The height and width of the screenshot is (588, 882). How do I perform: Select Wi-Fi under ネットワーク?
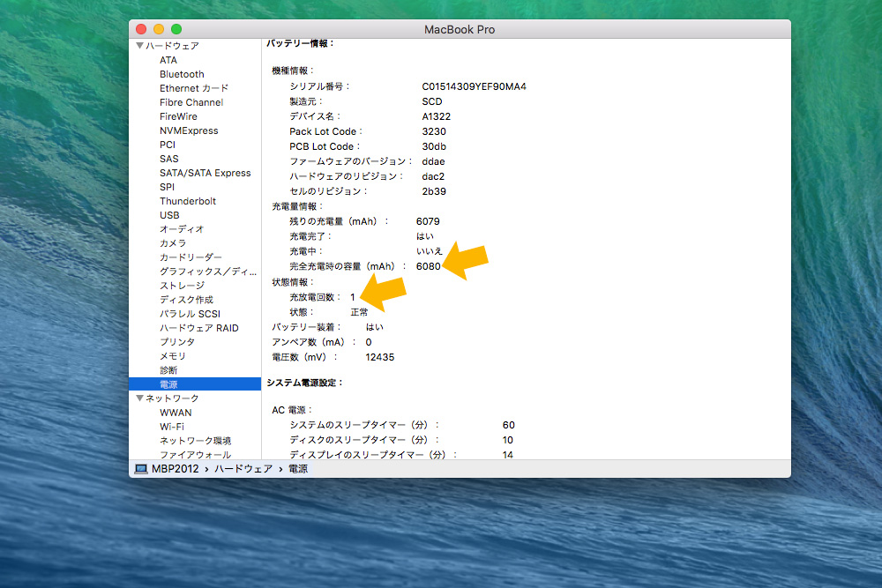coord(172,426)
